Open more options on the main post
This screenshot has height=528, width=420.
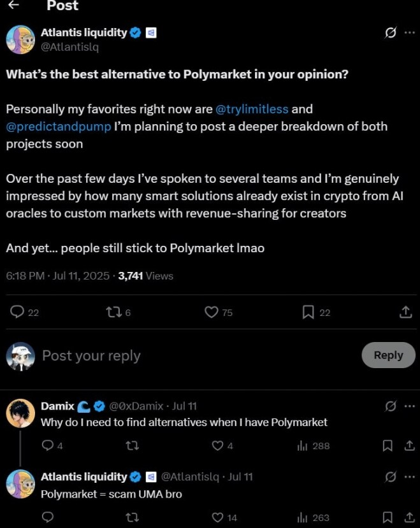(x=409, y=33)
